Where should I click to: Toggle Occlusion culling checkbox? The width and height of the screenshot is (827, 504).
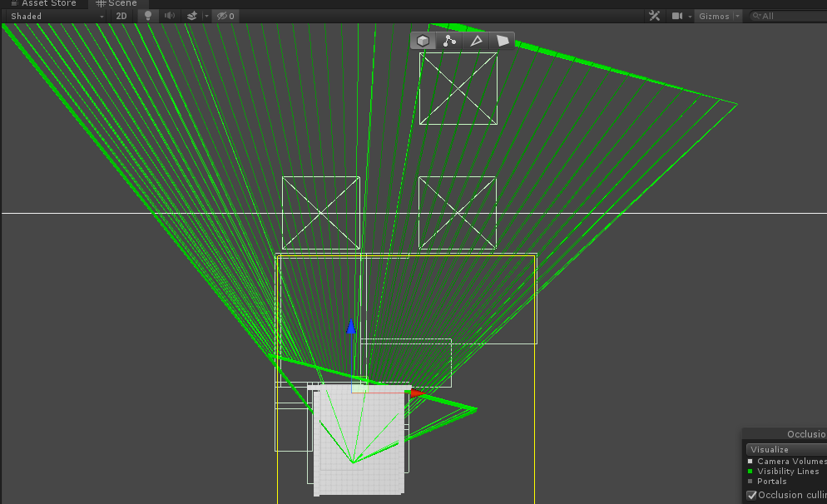click(751, 495)
